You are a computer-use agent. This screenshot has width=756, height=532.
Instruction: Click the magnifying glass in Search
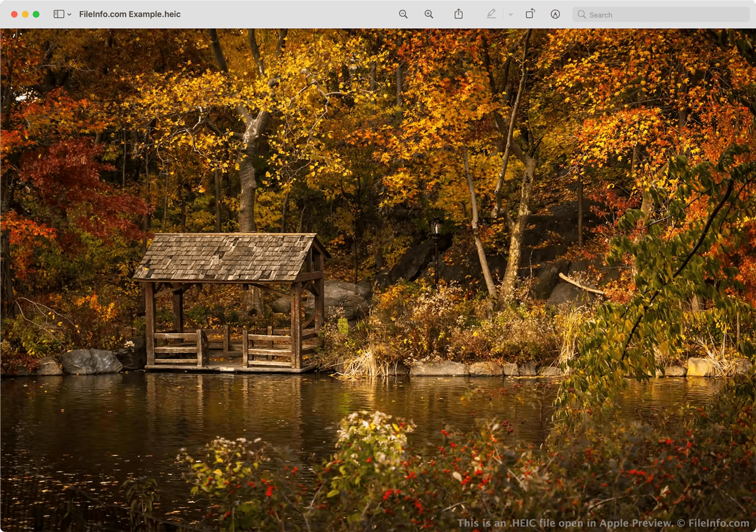pyautogui.click(x=581, y=15)
